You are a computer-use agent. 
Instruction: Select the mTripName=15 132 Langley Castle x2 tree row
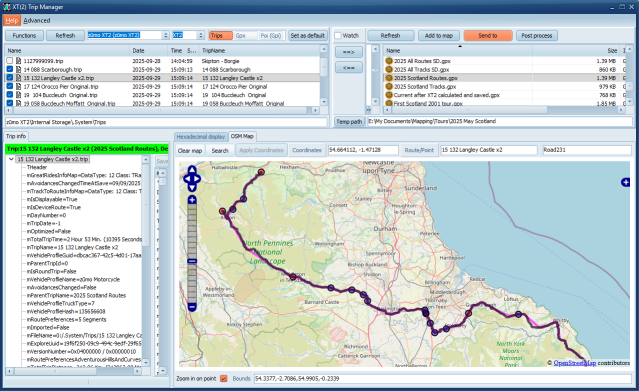(x=73, y=247)
